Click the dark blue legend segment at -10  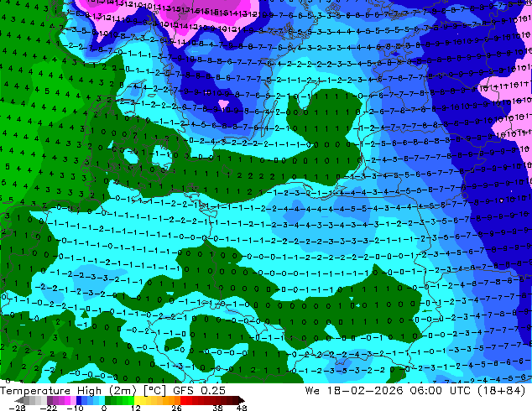(x=79, y=400)
